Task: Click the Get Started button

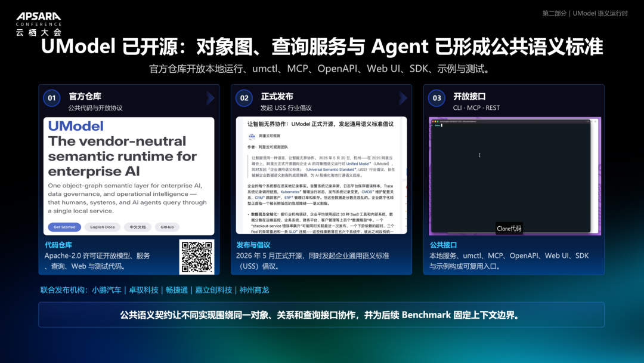Action: tap(64, 227)
